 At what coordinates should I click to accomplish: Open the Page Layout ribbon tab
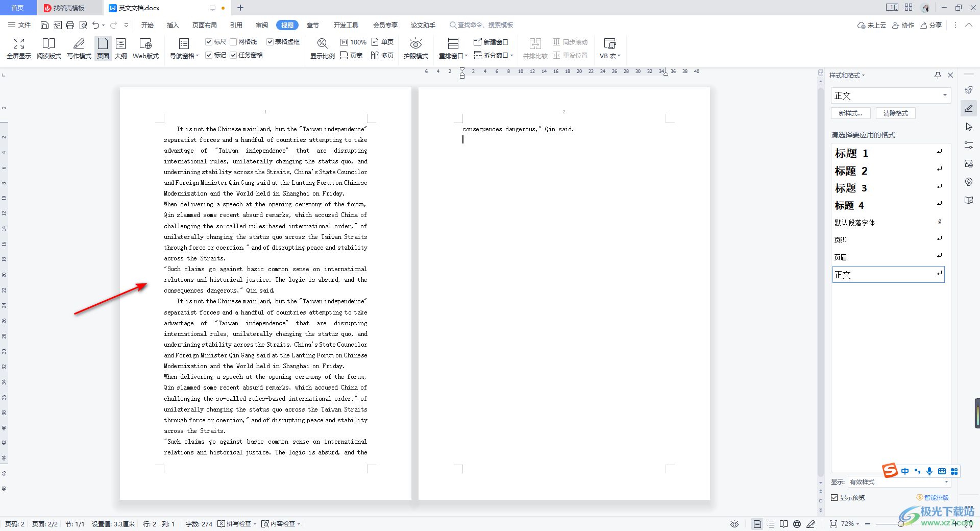(x=205, y=25)
